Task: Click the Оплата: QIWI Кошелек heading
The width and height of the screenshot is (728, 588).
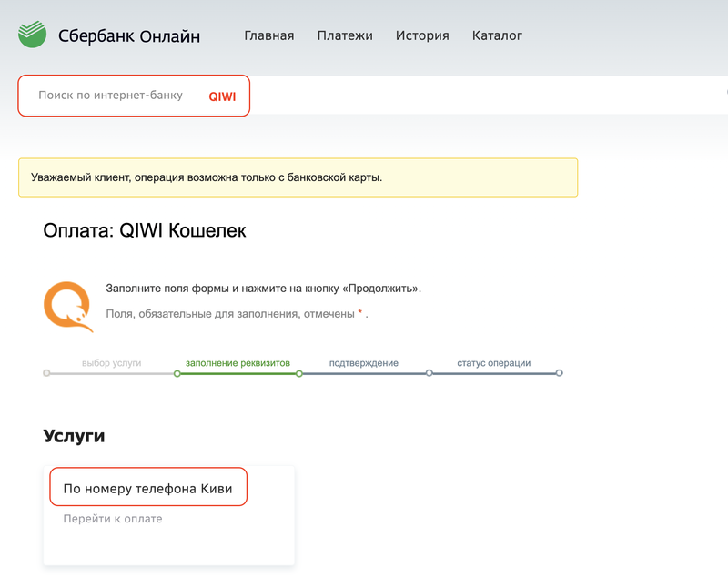Action: [x=145, y=231]
